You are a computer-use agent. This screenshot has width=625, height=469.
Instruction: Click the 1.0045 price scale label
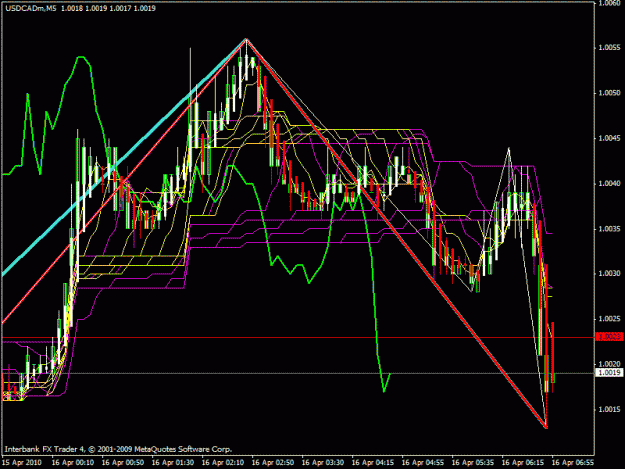tap(610, 138)
